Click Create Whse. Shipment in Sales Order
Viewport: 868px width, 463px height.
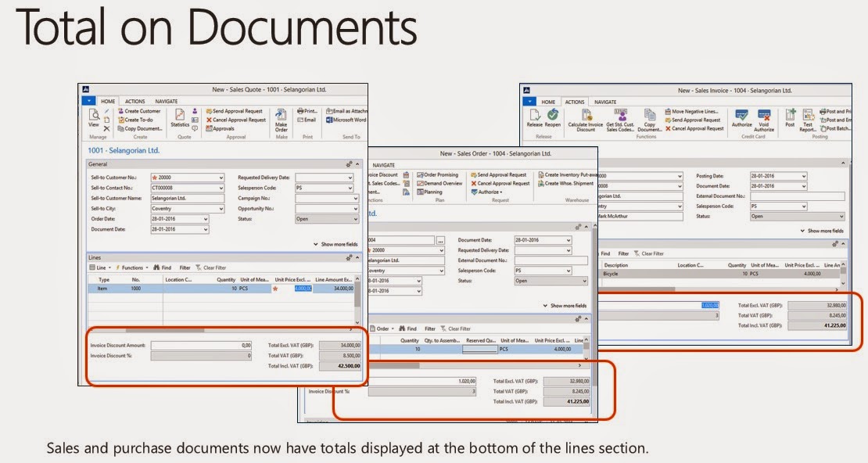pos(565,183)
